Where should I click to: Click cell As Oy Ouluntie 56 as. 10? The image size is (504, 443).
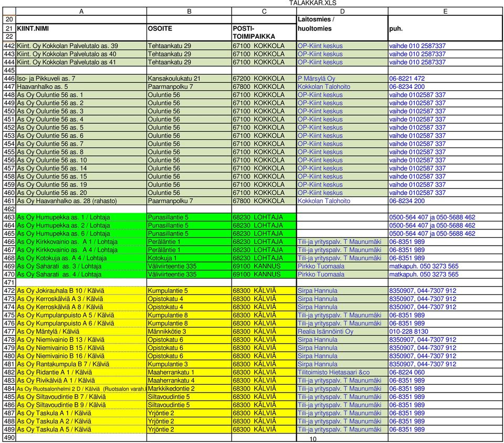(81, 160)
